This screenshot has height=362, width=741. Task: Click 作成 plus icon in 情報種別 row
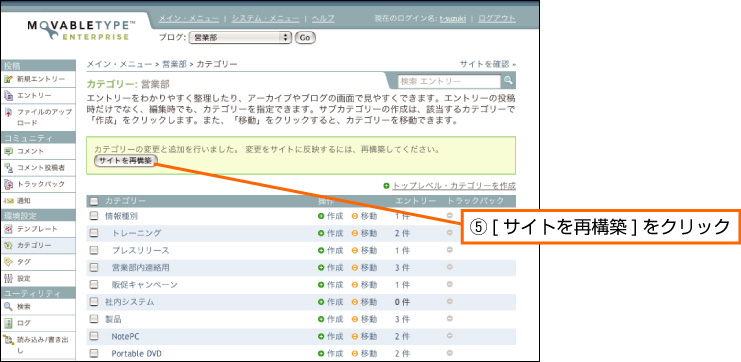point(321,216)
